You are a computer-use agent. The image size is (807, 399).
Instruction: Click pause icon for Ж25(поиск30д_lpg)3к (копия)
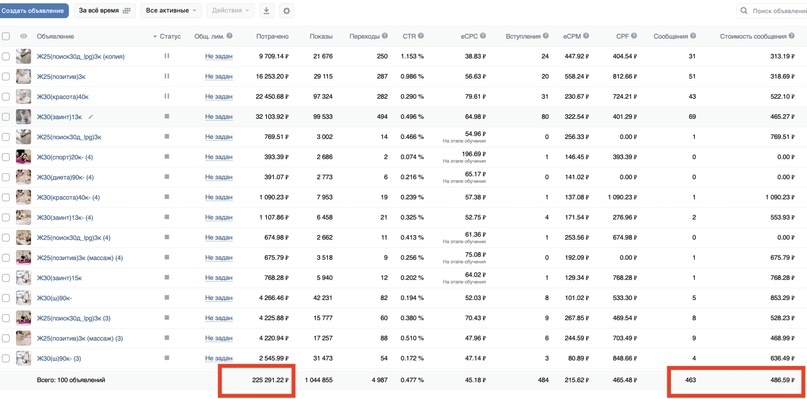pyautogui.click(x=166, y=56)
